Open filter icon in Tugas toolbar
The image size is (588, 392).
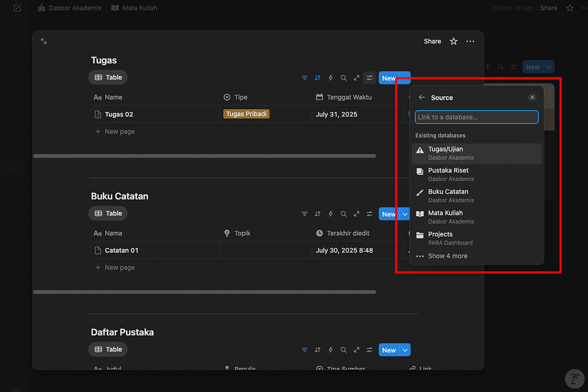[x=304, y=78]
